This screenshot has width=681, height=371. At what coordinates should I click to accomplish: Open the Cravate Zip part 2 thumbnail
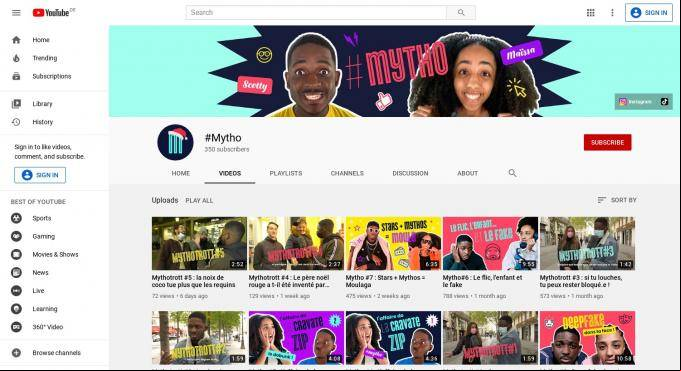point(296,338)
